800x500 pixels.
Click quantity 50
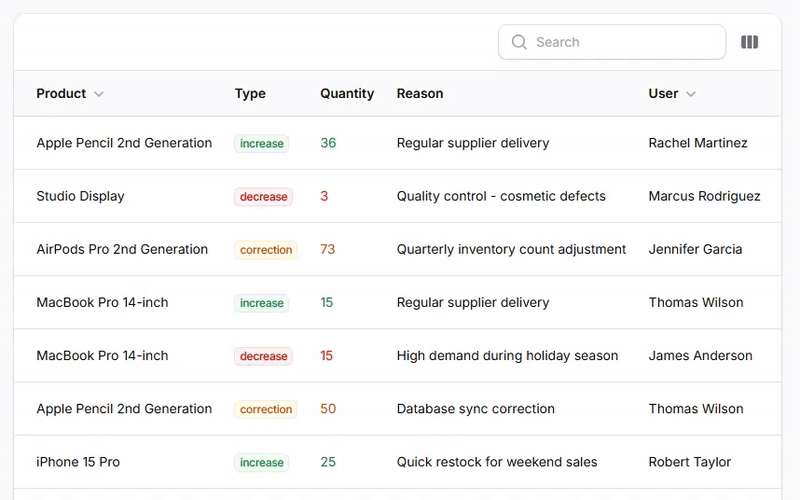pos(328,409)
